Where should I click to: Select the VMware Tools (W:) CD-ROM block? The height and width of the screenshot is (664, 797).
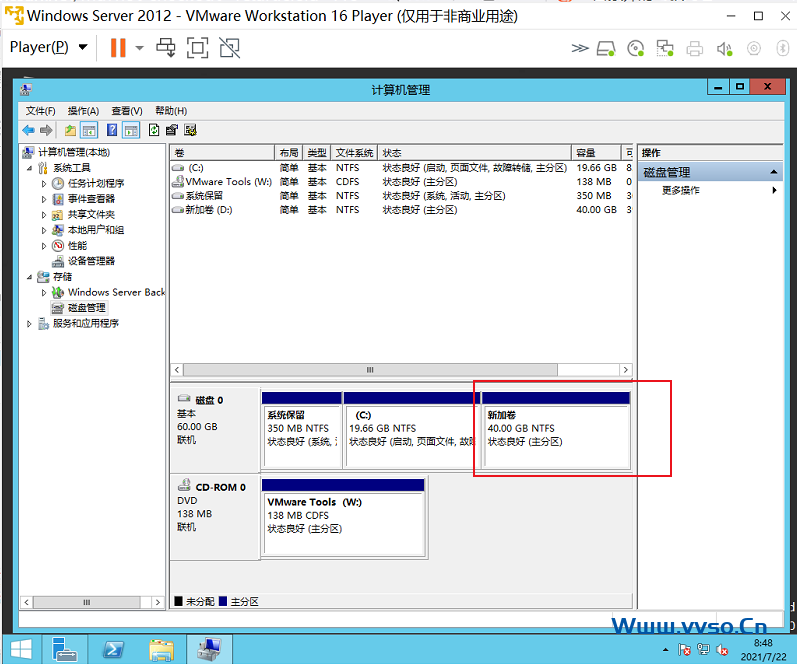pos(343,517)
